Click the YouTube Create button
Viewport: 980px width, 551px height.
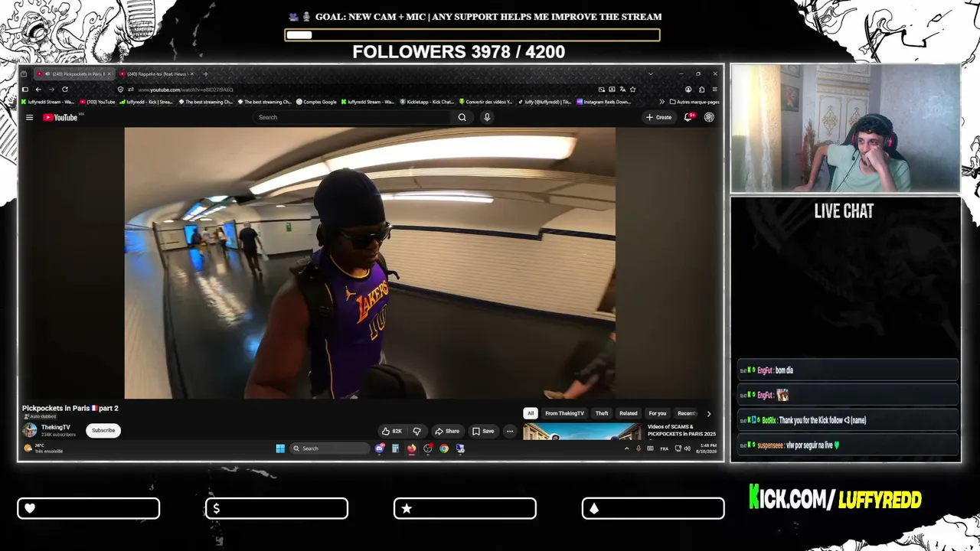pyautogui.click(x=658, y=117)
